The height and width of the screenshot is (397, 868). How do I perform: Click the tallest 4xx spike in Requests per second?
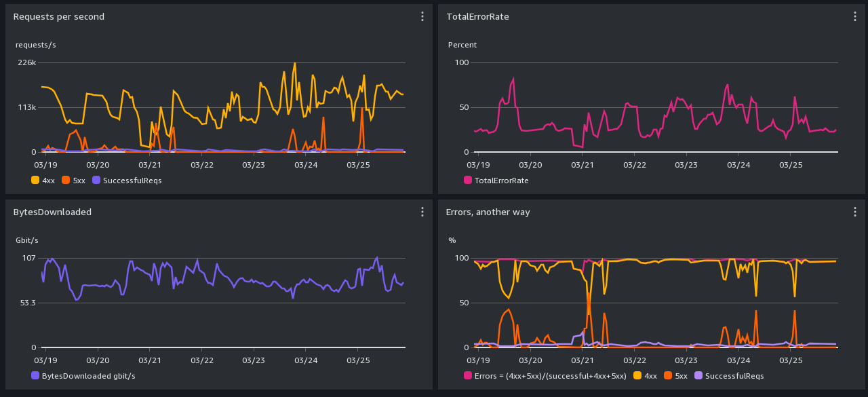click(295, 62)
